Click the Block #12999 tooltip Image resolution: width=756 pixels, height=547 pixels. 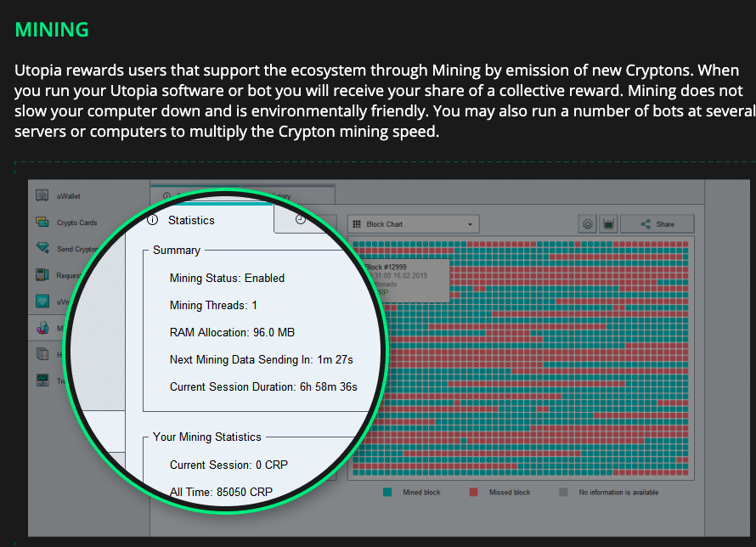pos(408,280)
